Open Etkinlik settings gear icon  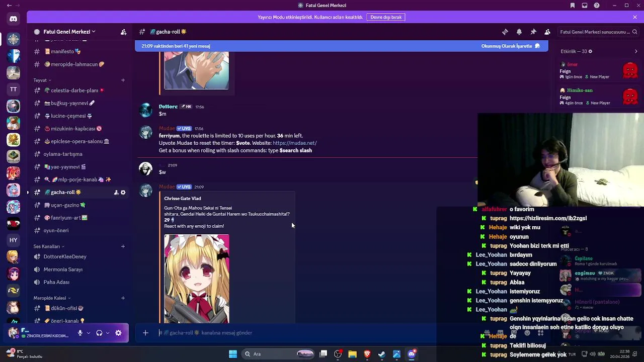coord(590,51)
